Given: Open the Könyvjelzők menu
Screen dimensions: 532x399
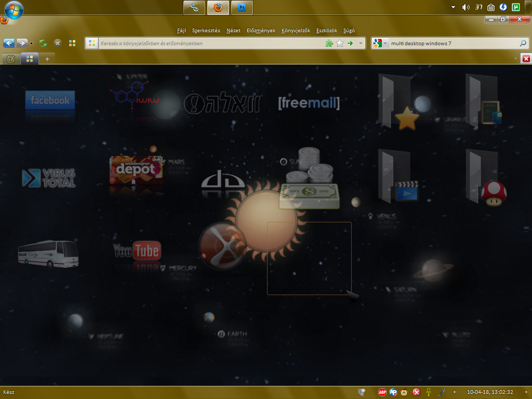Looking at the screenshot, I should 296,31.
